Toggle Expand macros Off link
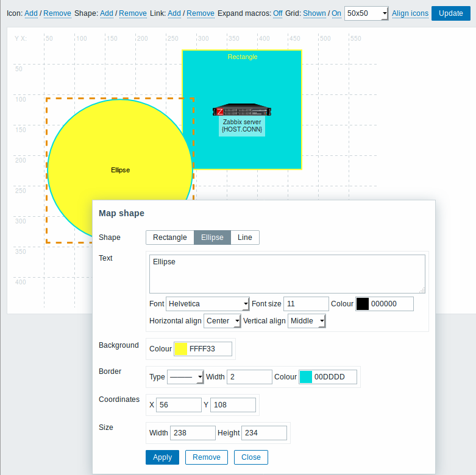This screenshot has width=476, height=475. coord(277,13)
